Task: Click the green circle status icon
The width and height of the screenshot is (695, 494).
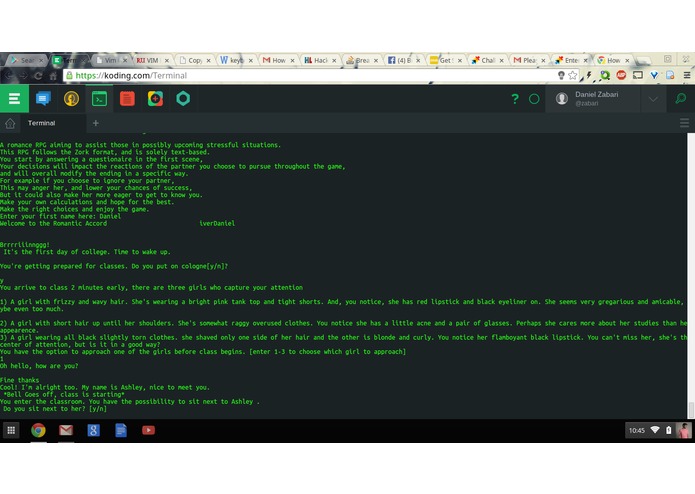Action: pyautogui.click(x=534, y=99)
